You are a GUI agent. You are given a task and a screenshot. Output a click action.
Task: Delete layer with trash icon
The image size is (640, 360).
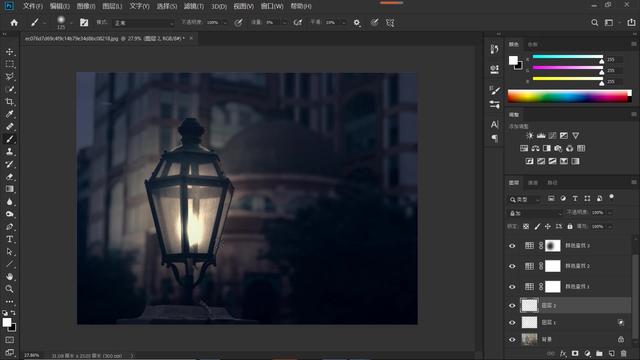(623, 353)
